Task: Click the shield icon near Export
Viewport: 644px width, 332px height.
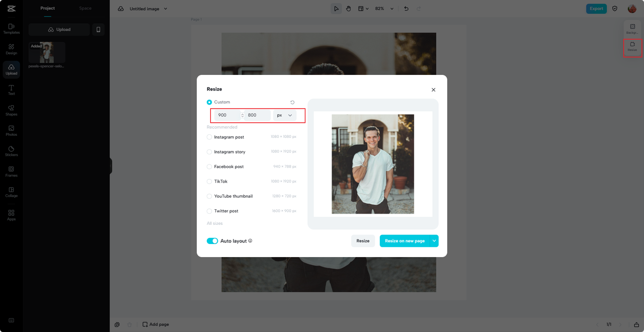Action: click(615, 9)
